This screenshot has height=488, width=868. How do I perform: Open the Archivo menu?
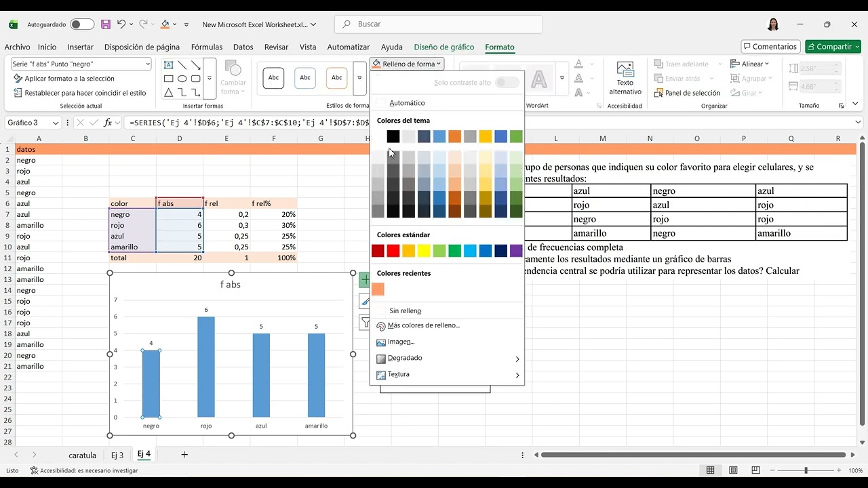(x=17, y=47)
